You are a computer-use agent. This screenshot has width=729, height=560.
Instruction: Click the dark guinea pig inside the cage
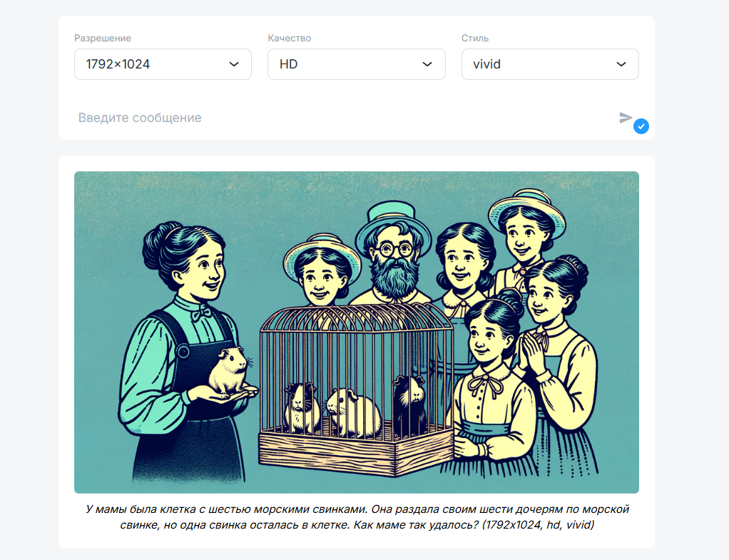(x=409, y=401)
